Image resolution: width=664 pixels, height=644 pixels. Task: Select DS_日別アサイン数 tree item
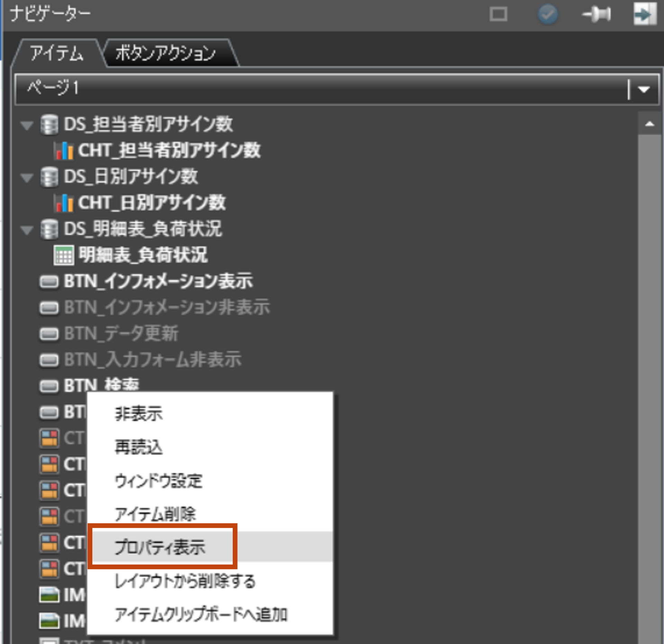point(131,177)
